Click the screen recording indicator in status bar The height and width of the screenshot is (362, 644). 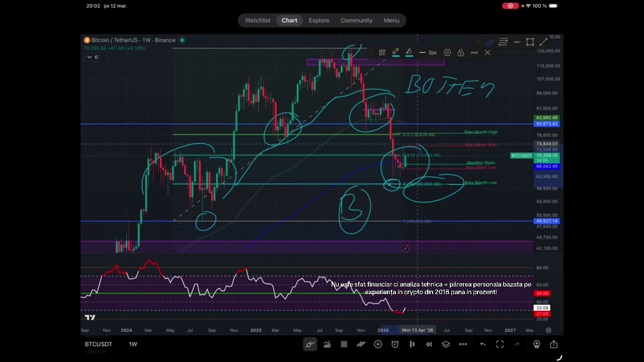[510, 6]
